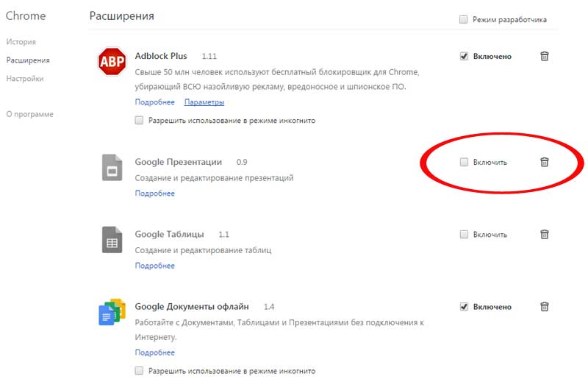Enable Режим разработчика checkbox
The height and width of the screenshot is (390, 588).
(464, 19)
